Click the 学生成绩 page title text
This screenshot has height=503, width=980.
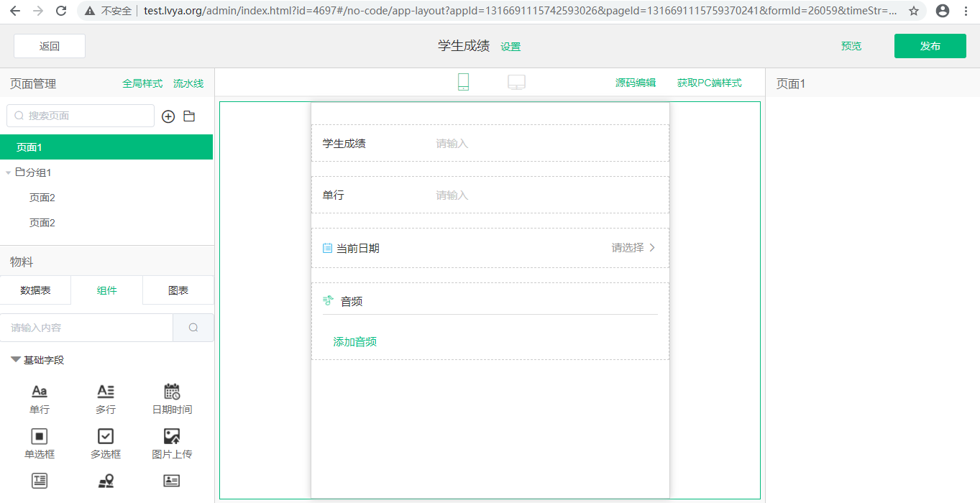[464, 46]
